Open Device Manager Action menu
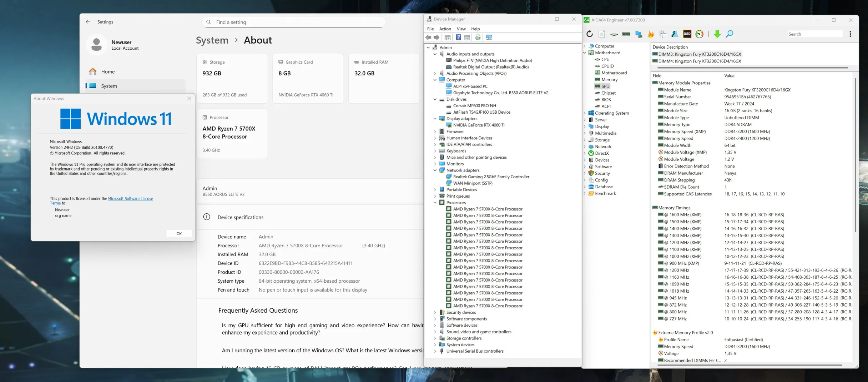 [x=445, y=29]
